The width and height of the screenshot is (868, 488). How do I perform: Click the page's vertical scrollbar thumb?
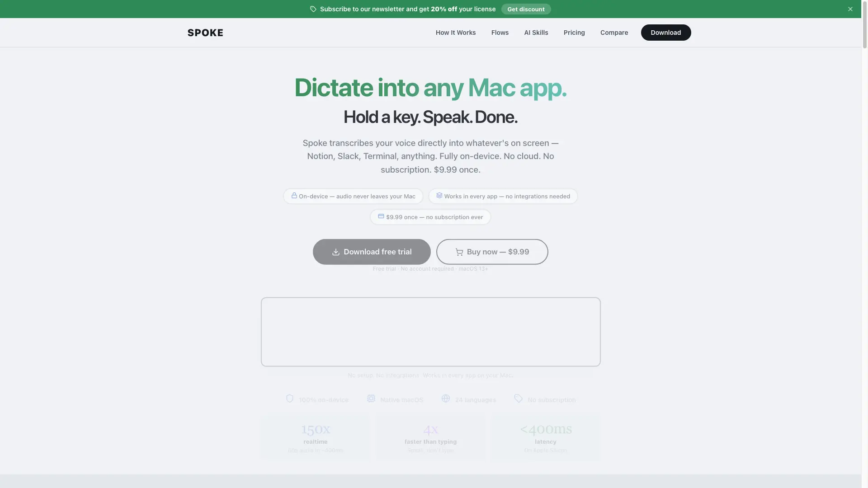pyautogui.click(x=865, y=24)
